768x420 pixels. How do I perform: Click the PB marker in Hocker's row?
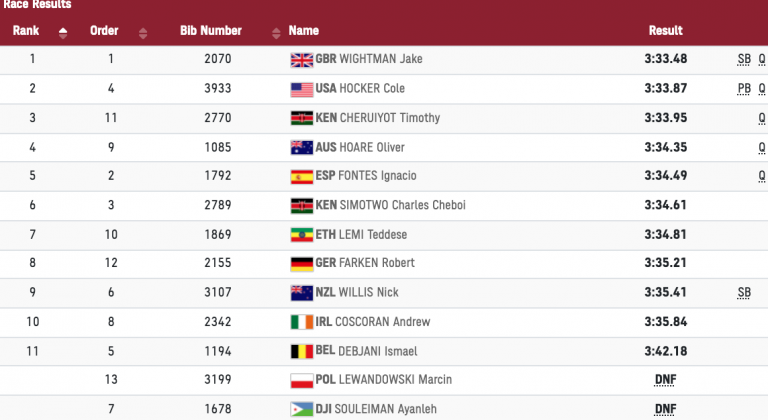743,89
